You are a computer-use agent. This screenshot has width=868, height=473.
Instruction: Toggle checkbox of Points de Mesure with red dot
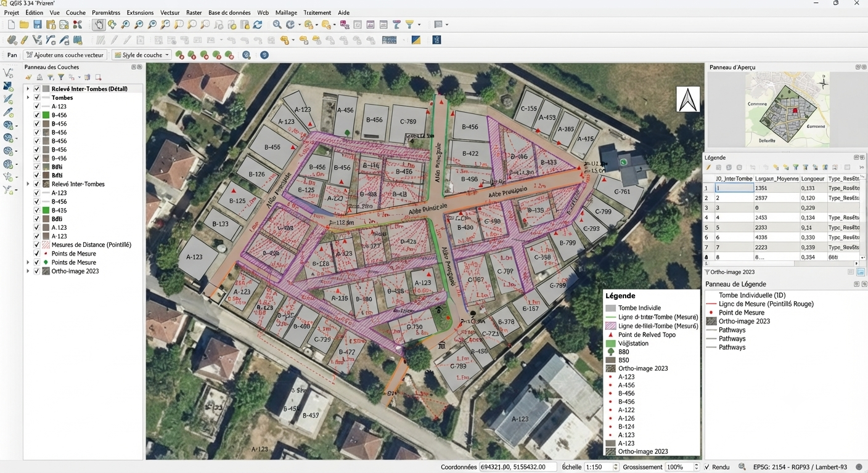click(37, 254)
